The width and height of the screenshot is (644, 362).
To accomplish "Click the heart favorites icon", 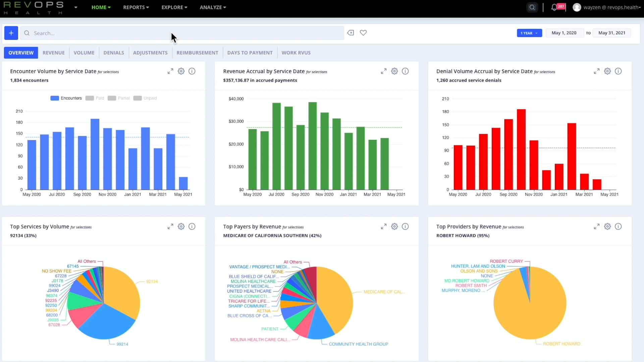I will coord(363,33).
